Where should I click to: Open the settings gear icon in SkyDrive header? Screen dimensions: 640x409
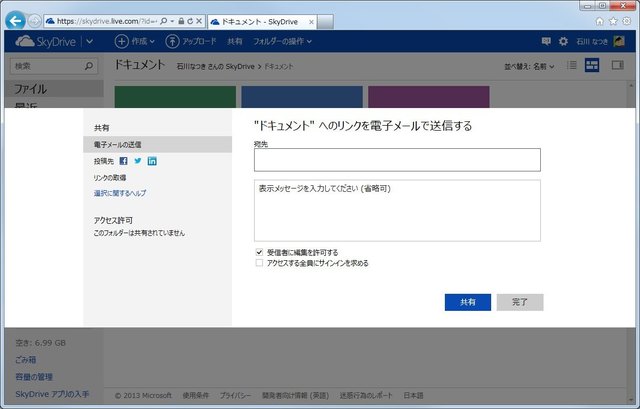tap(563, 41)
